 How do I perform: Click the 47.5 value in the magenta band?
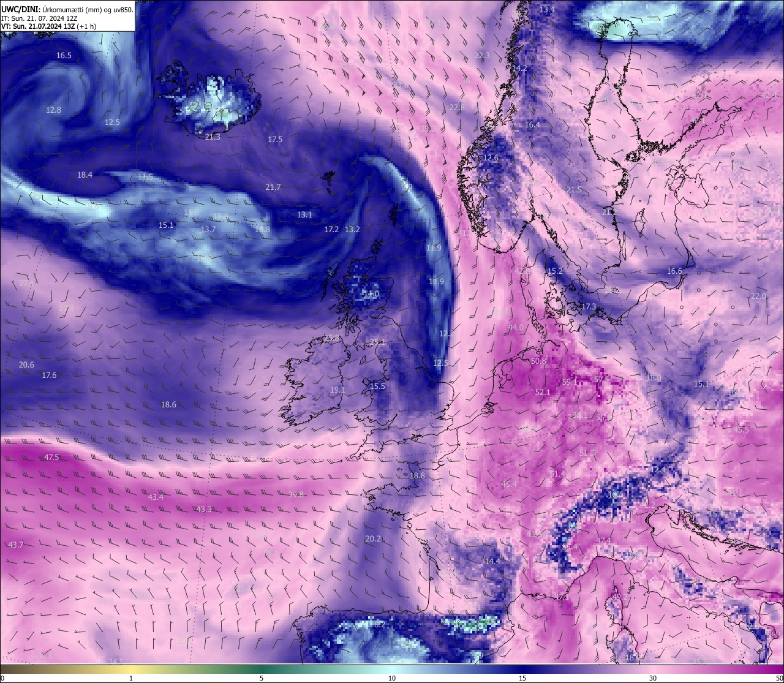coord(51,458)
